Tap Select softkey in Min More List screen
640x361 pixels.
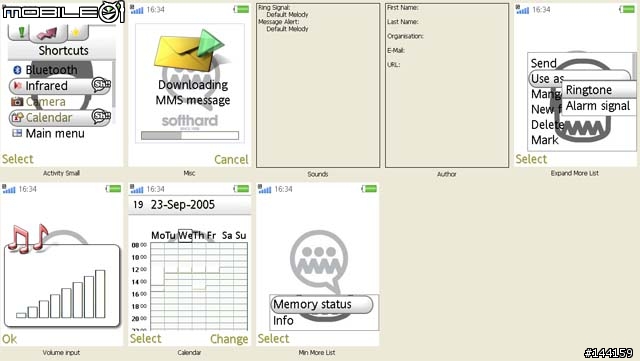tap(273, 339)
